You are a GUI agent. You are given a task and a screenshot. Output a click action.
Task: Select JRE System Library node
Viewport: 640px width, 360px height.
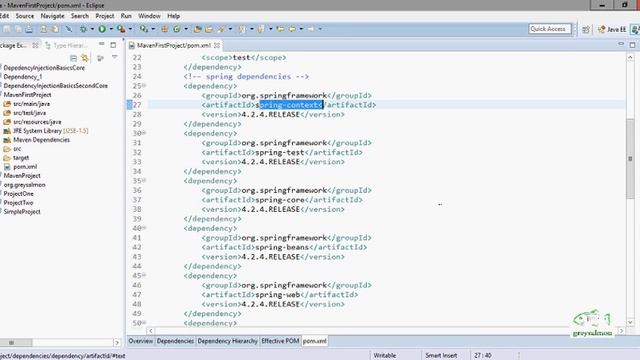(x=50, y=131)
